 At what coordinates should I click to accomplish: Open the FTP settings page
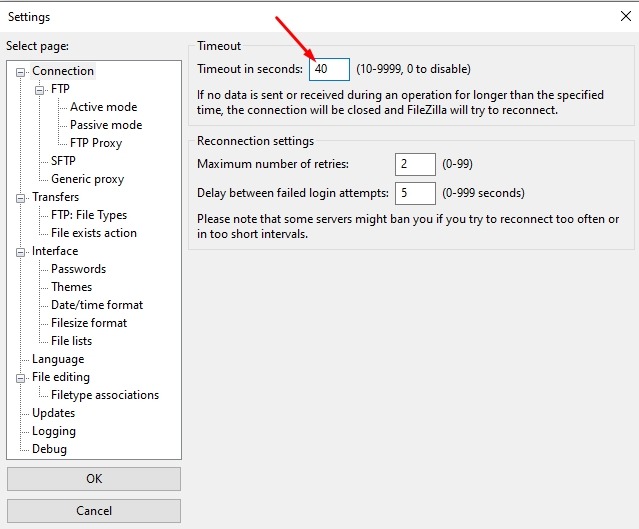pos(60,89)
